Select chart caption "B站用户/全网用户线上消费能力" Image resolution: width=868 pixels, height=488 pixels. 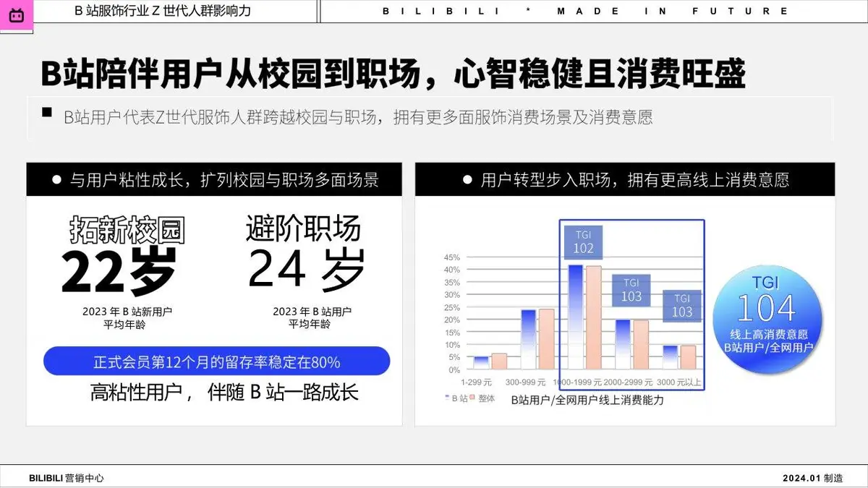[x=587, y=399]
